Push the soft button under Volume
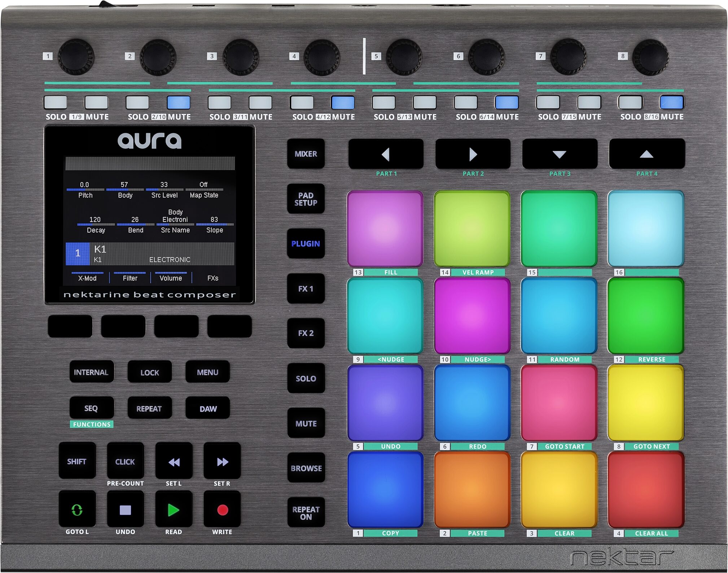This screenshot has height=573, width=728. pyautogui.click(x=176, y=326)
